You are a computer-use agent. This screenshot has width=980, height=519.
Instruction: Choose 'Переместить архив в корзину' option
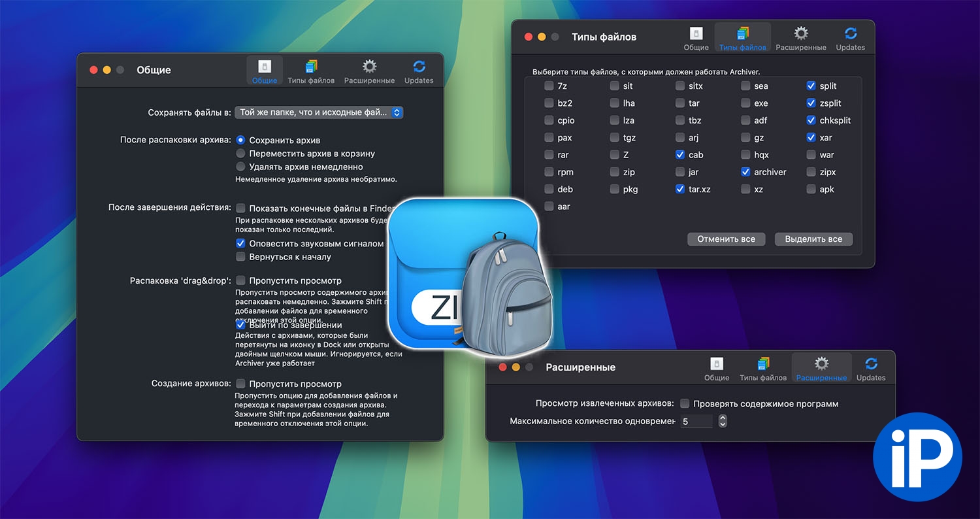click(x=241, y=153)
